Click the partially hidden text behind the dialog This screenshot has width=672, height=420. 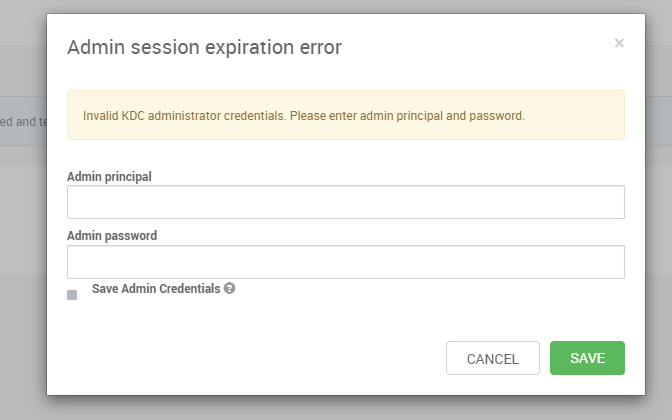point(23,122)
